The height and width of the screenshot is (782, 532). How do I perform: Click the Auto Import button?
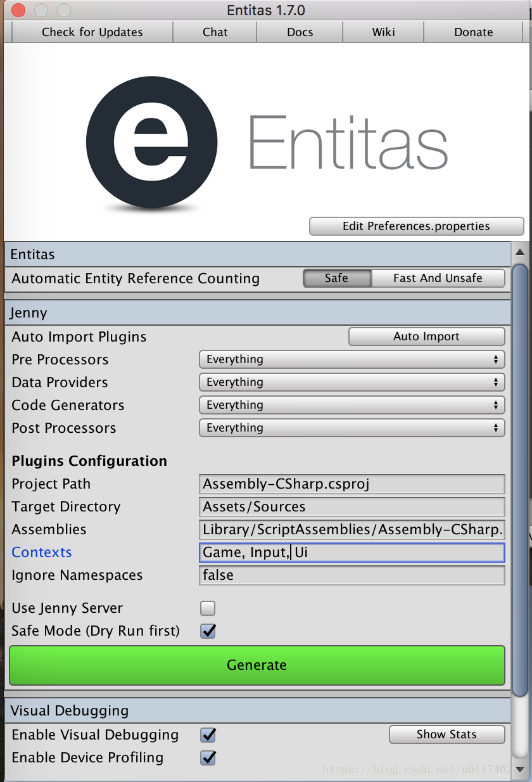426,337
